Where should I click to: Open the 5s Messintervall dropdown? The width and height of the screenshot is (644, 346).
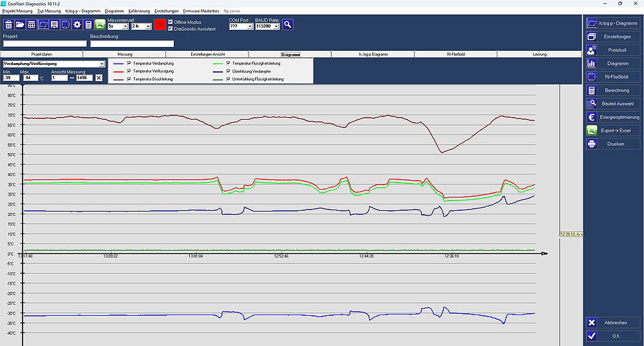(x=126, y=26)
